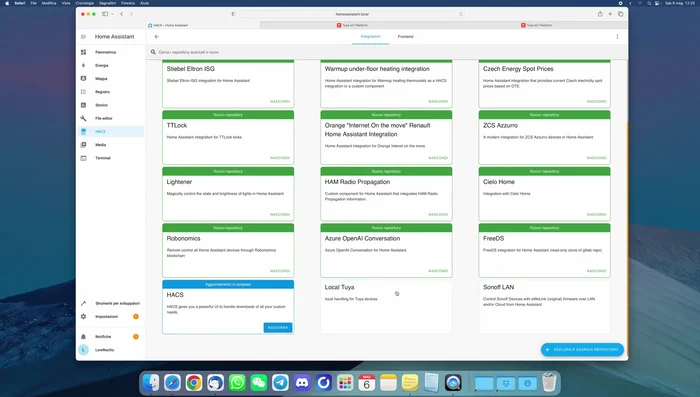Open Panoramica in the sidebar

[110, 52]
